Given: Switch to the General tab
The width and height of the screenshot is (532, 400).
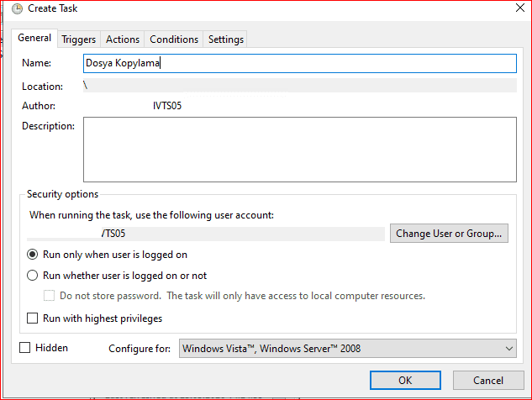Looking at the screenshot, I should point(34,39).
